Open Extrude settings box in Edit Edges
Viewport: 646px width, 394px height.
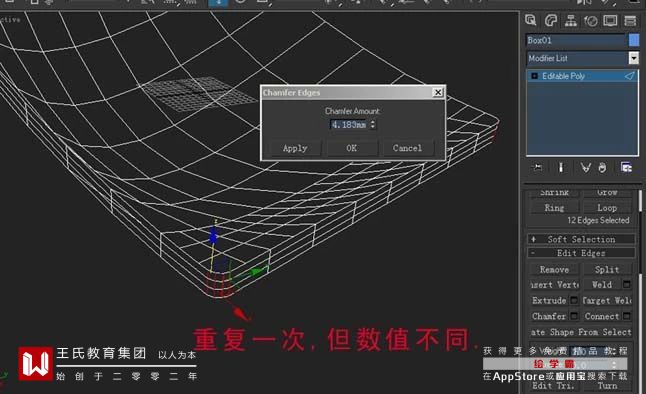[x=574, y=300]
